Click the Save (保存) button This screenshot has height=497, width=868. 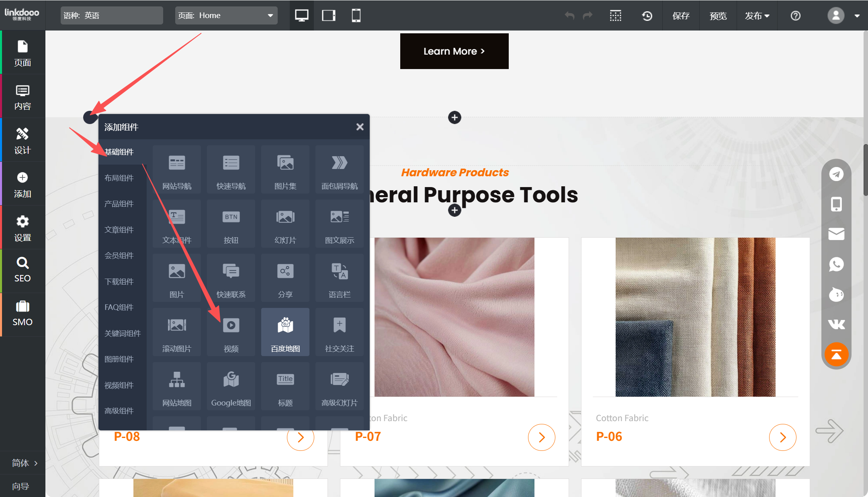click(681, 16)
